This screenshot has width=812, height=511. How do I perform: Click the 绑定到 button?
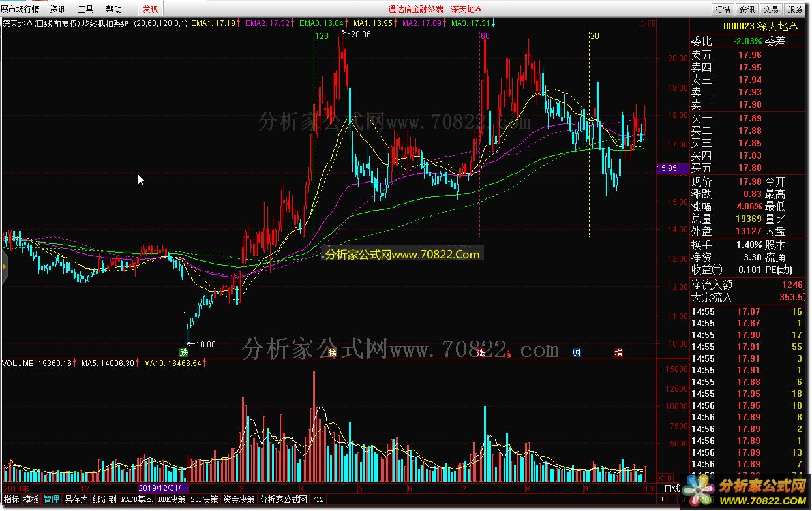(x=104, y=499)
